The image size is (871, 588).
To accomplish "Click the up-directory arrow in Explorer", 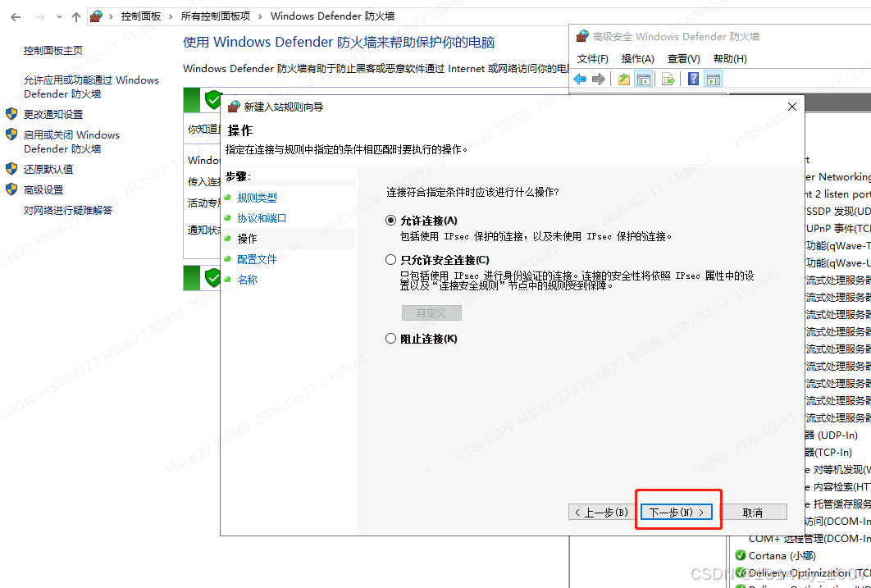I will 76,17.
